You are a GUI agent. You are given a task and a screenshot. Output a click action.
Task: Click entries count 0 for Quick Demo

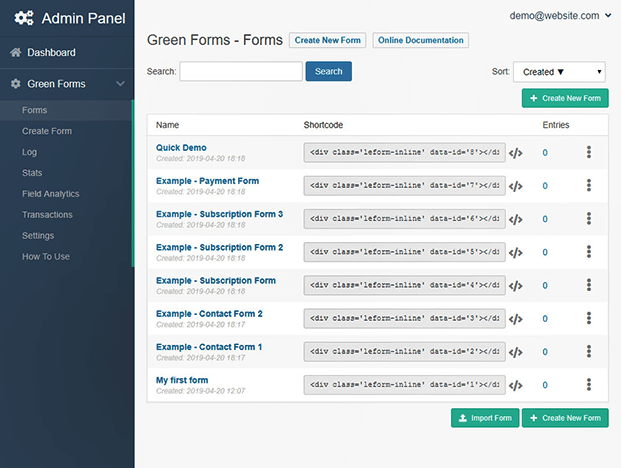(x=545, y=153)
